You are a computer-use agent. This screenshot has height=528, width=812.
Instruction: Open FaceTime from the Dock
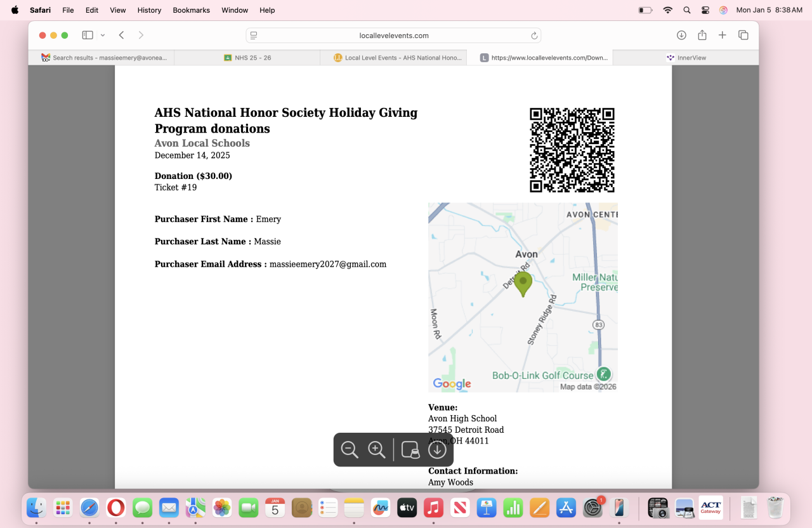tap(249, 508)
